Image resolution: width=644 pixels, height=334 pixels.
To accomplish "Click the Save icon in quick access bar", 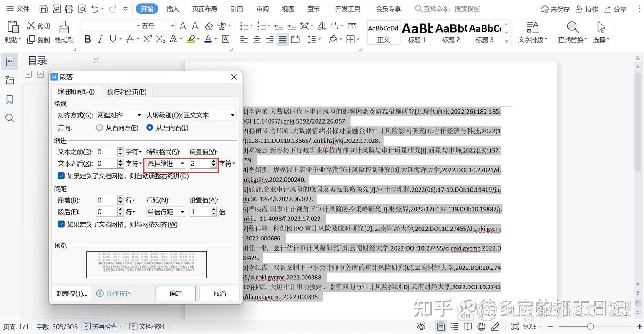I will pyautogui.click(x=43, y=9).
